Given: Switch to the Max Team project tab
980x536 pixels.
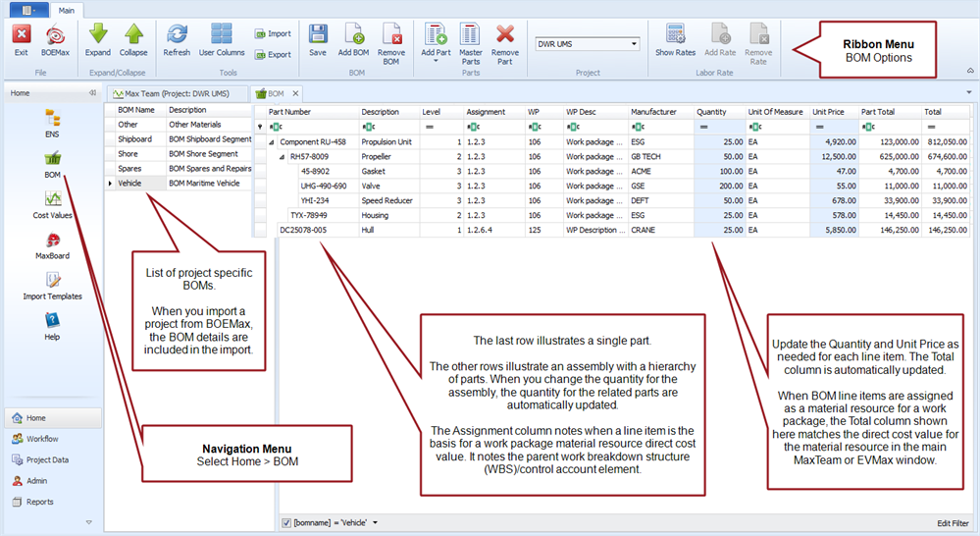Looking at the screenshot, I should click(x=178, y=93).
